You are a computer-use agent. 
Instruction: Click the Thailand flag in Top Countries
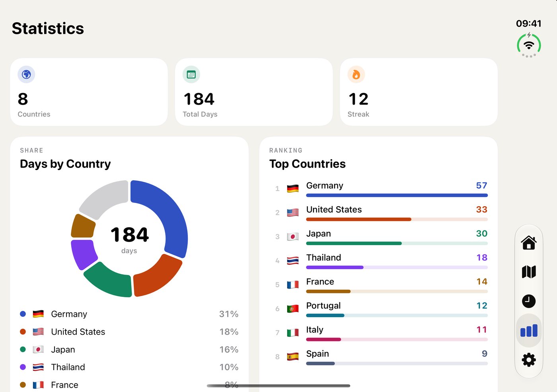tap(293, 261)
